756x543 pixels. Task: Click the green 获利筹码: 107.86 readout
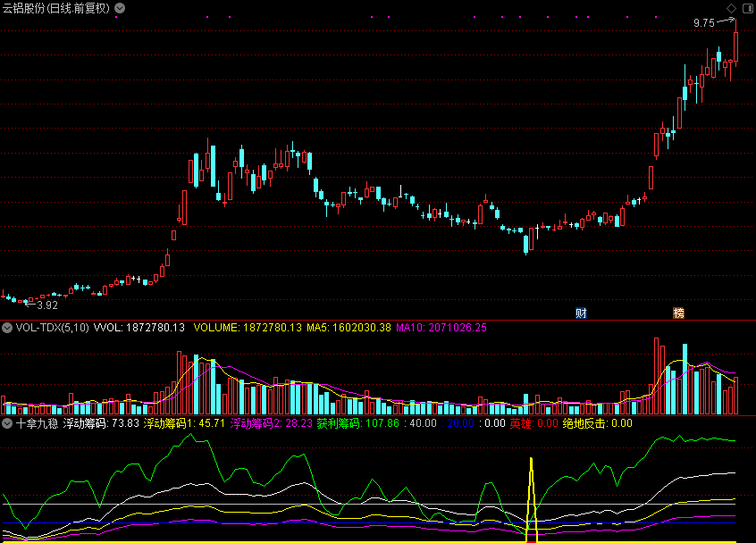point(358,423)
